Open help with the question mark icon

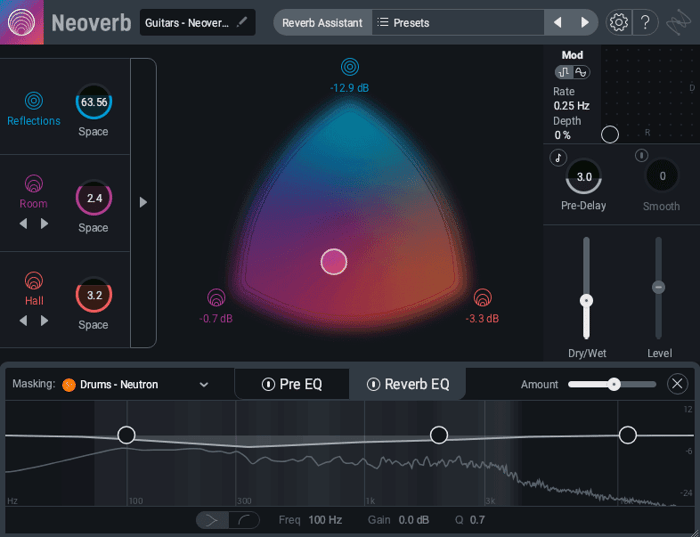tap(645, 22)
